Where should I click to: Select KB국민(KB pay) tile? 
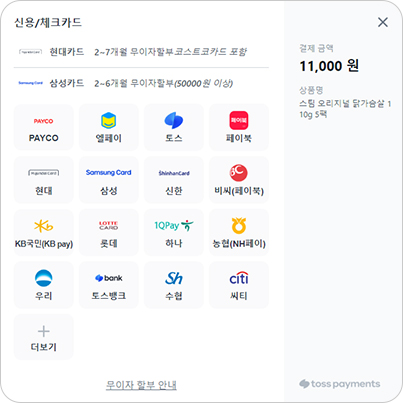coord(44,233)
